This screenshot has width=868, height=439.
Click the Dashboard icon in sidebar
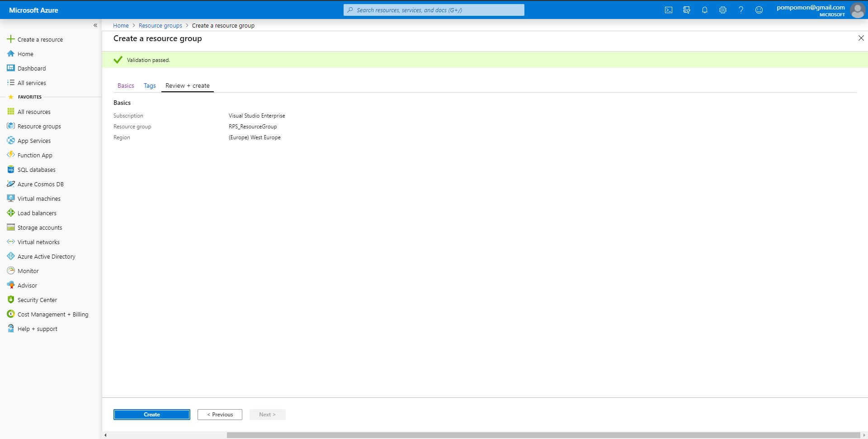pyautogui.click(x=11, y=68)
